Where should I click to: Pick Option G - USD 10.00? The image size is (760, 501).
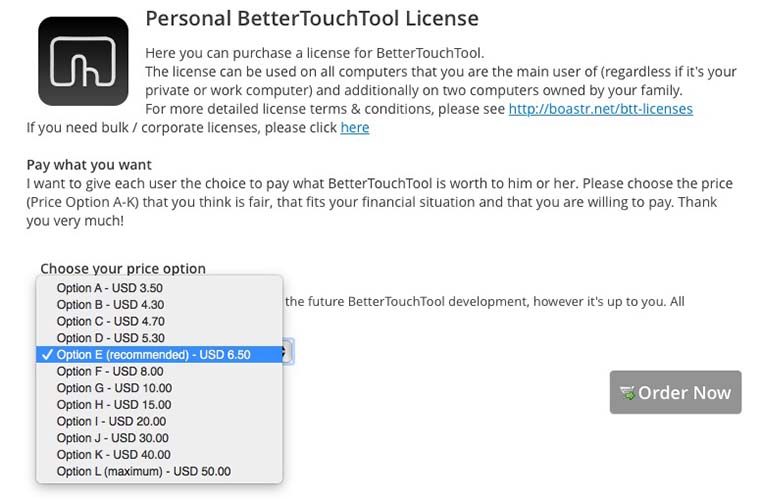click(x=114, y=388)
